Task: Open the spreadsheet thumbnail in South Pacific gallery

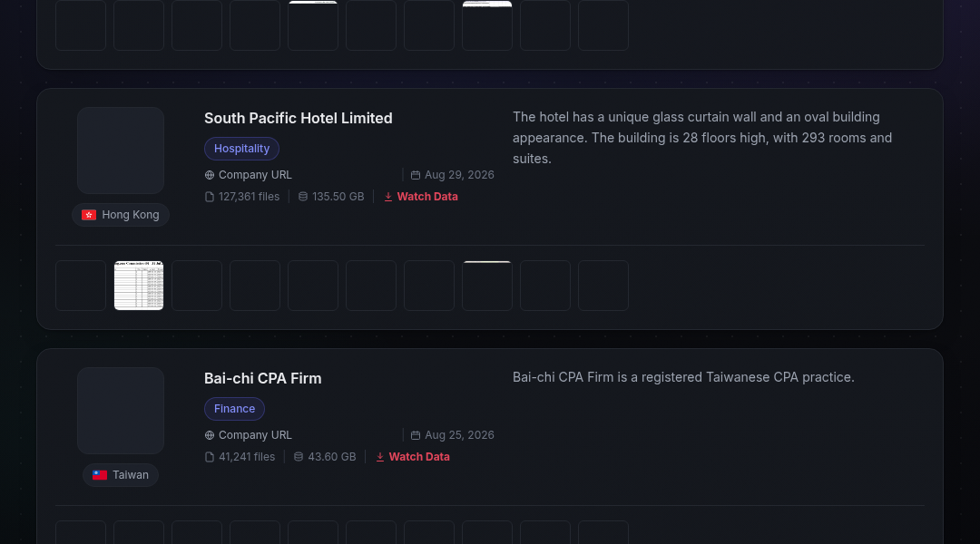Action: 139,286
